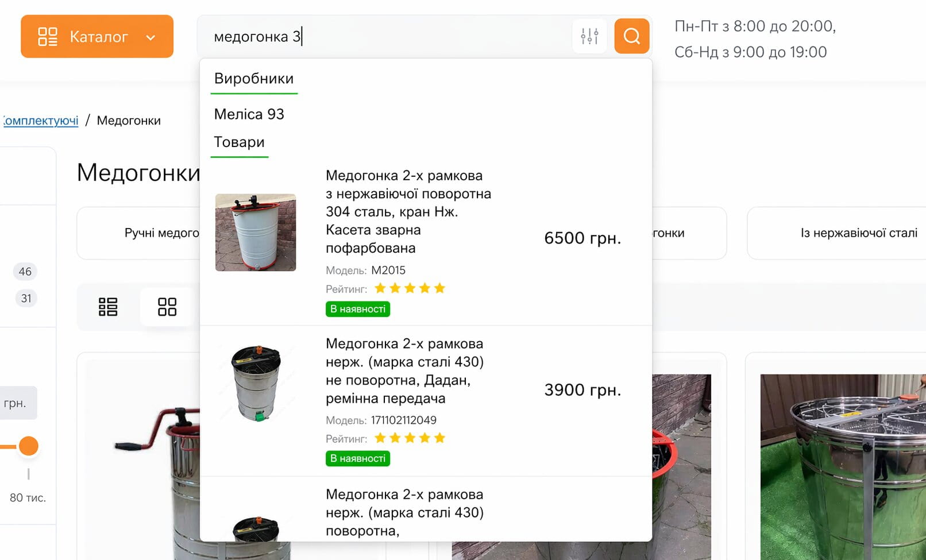Select the Товари section heading
Image resolution: width=926 pixels, height=560 pixels.
[239, 142]
